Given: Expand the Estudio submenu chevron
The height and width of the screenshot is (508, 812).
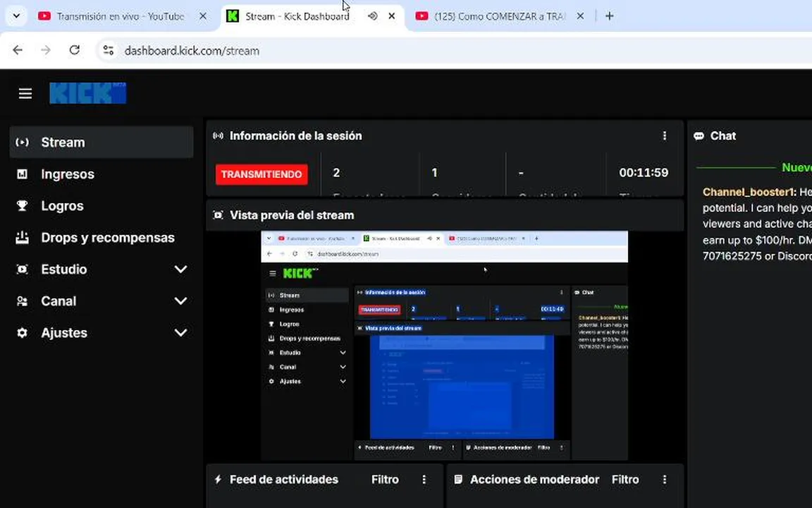Looking at the screenshot, I should click(x=180, y=269).
